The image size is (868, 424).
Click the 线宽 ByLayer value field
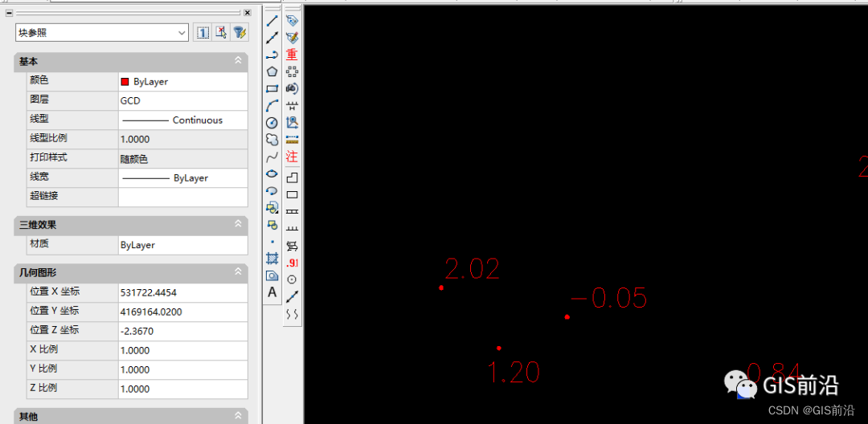[x=182, y=178]
